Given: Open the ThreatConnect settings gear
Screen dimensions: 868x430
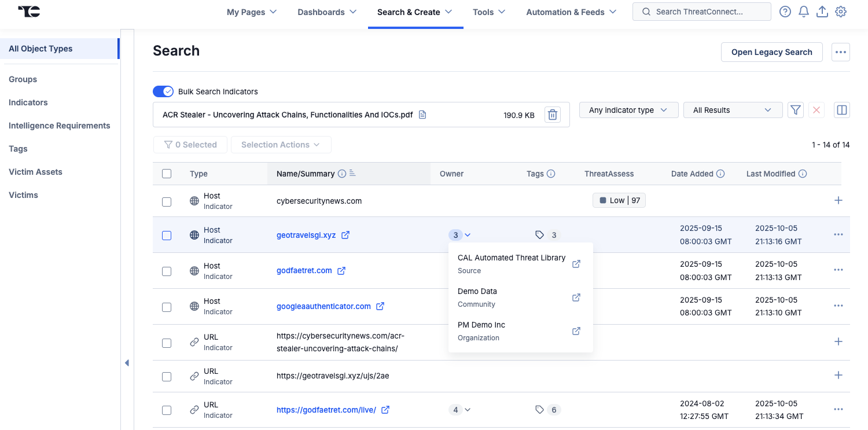Looking at the screenshot, I should [841, 11].
